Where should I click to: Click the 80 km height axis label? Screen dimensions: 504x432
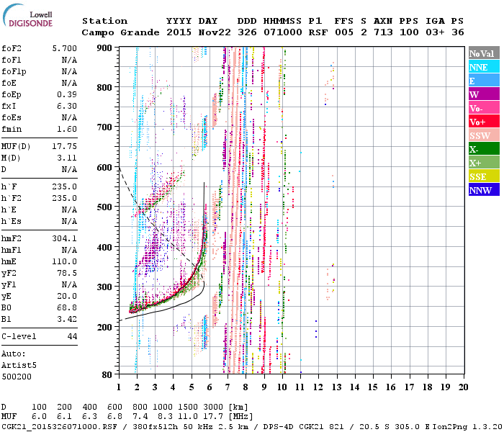pos(107,375)
